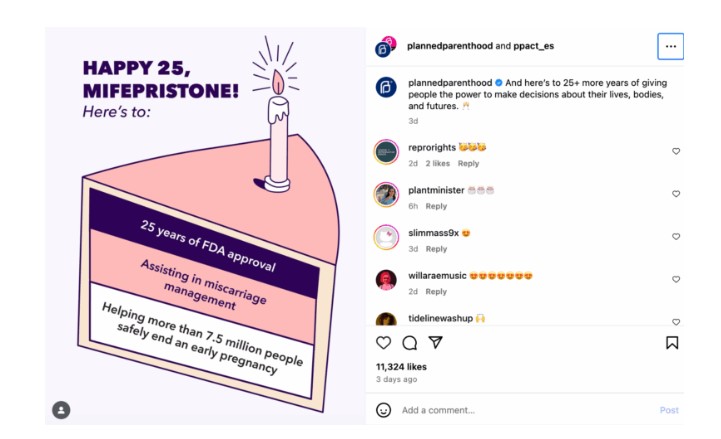Save the post with the bookmark icon
Screen dimensions: 721x439
[x=672, y=342]
